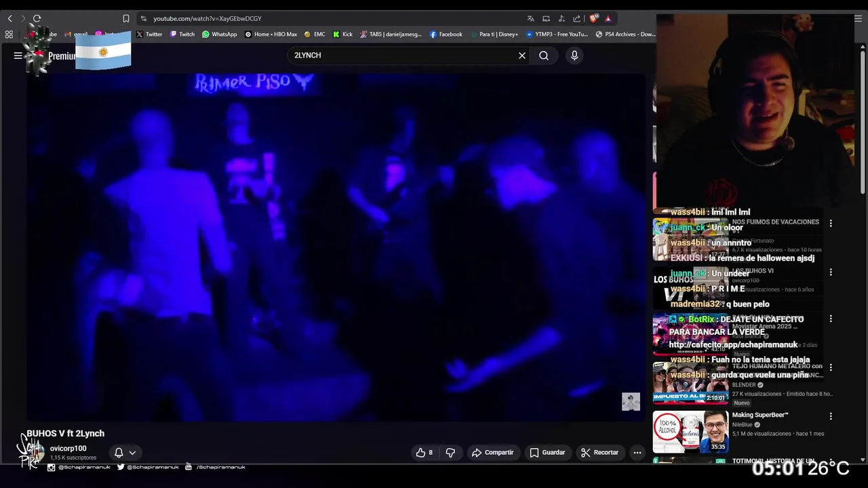Open options menu for LOS BUHOS VI video
The width and height of the screenshot is (868, 488).
pyautogui.click(x=831, y=272)
